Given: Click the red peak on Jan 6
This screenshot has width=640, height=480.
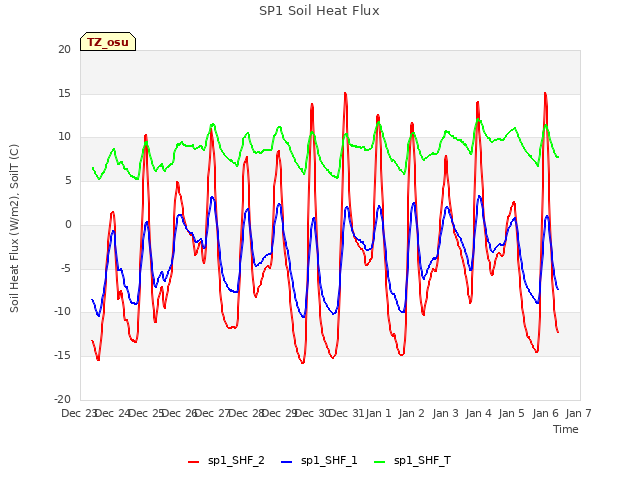Looking at the screenshot, I should point(545,93).
